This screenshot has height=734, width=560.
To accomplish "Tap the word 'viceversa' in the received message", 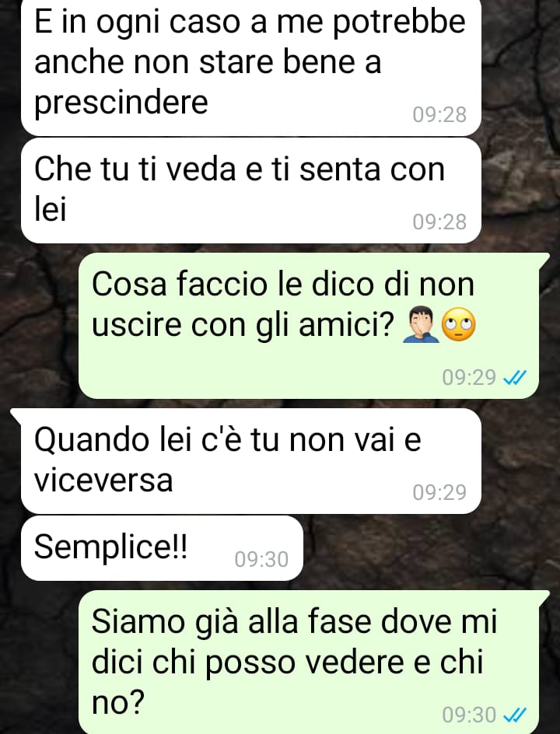I will (103, 481).
